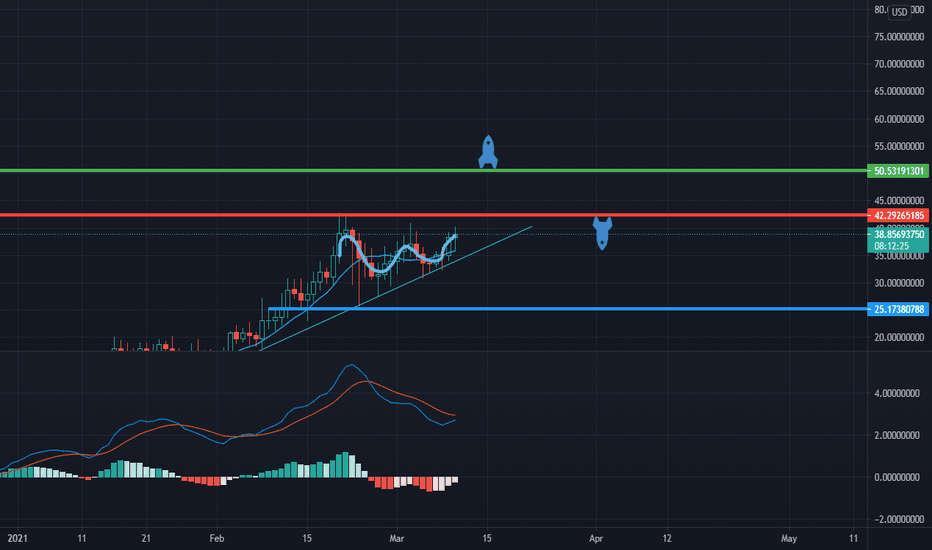
Task: Click the Feb label on the time axis
Action: coord(217,538)
